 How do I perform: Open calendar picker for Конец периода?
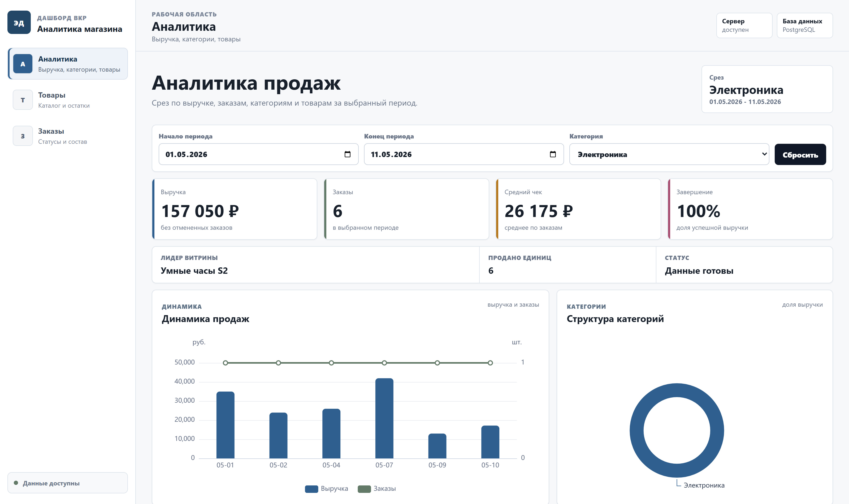click(x=553, y=154)
